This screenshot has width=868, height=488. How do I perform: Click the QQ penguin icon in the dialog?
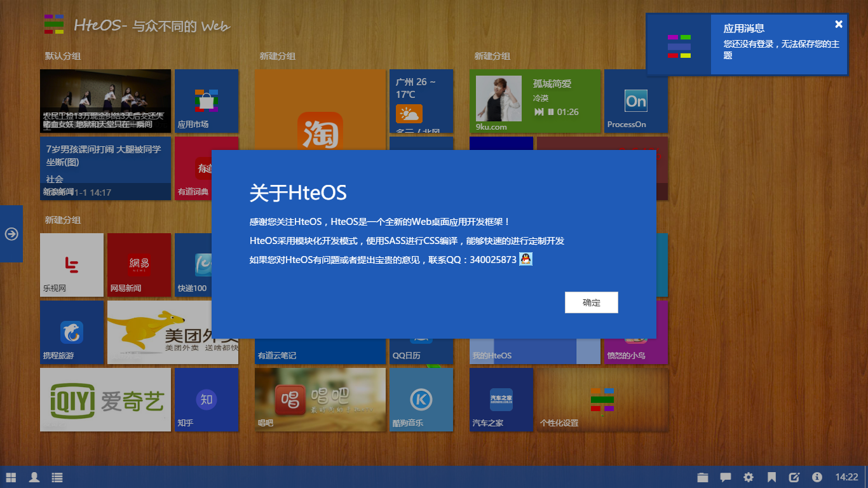(x=526, y=259)
